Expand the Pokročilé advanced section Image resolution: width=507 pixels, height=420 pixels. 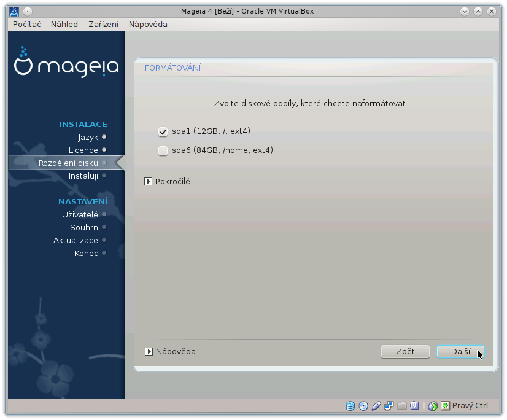[148, 182]
